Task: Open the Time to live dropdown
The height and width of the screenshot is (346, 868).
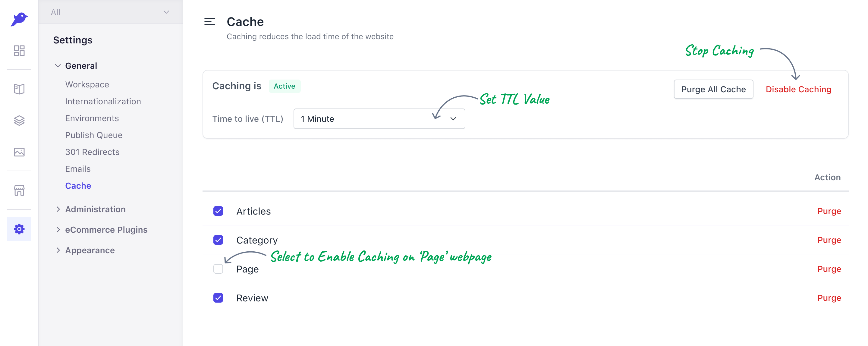Action: pos(379,118)
